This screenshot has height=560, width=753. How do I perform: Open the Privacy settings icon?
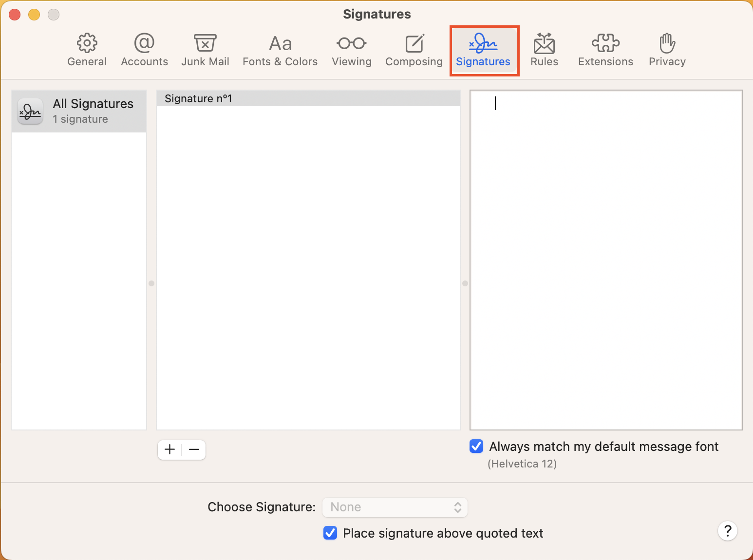point(666,49)
